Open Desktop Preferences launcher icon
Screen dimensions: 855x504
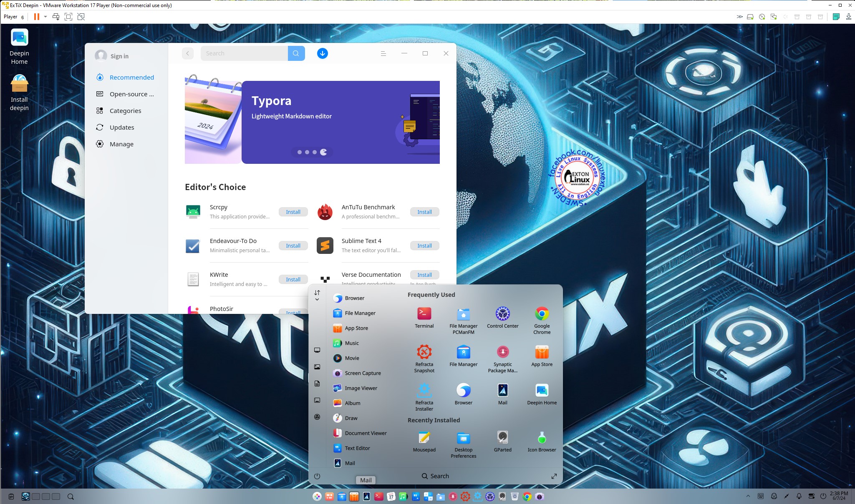463,444
